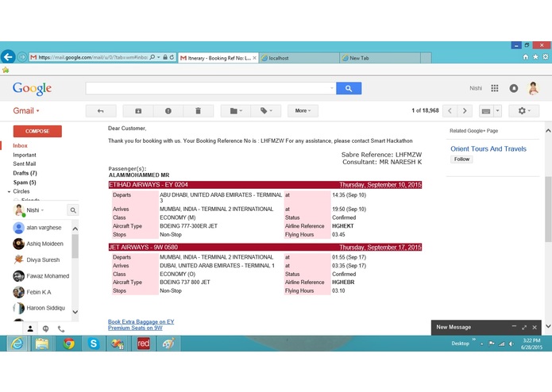The image size is (552, 392).
Task: Click the Book Extra Baggage on EY link
Action: (x=141, y=321)
